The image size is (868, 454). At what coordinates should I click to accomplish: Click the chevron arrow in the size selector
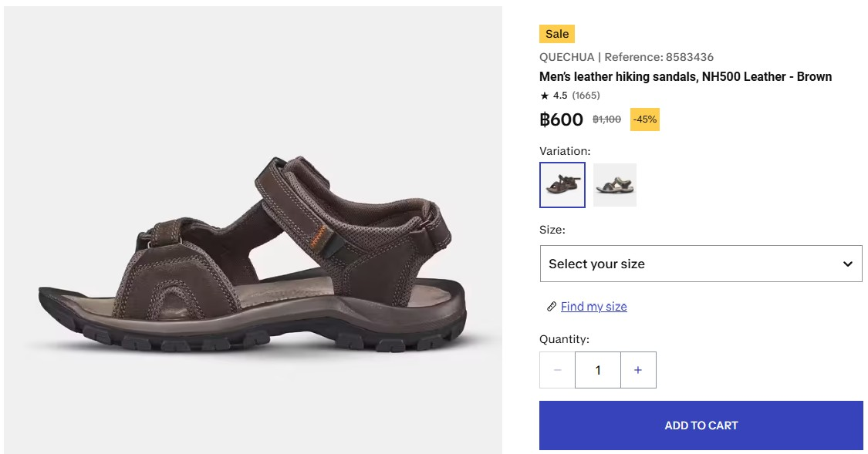(847, 264)
